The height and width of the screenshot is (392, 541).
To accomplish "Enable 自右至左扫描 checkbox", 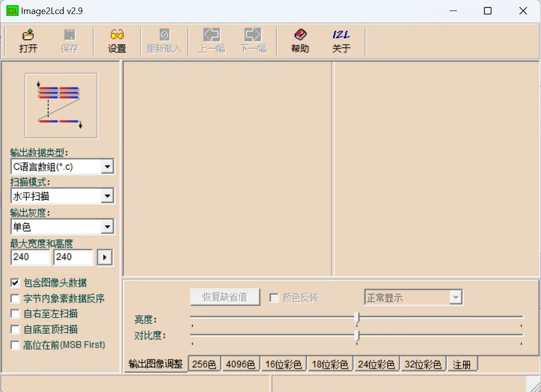I will coord(15,314).
